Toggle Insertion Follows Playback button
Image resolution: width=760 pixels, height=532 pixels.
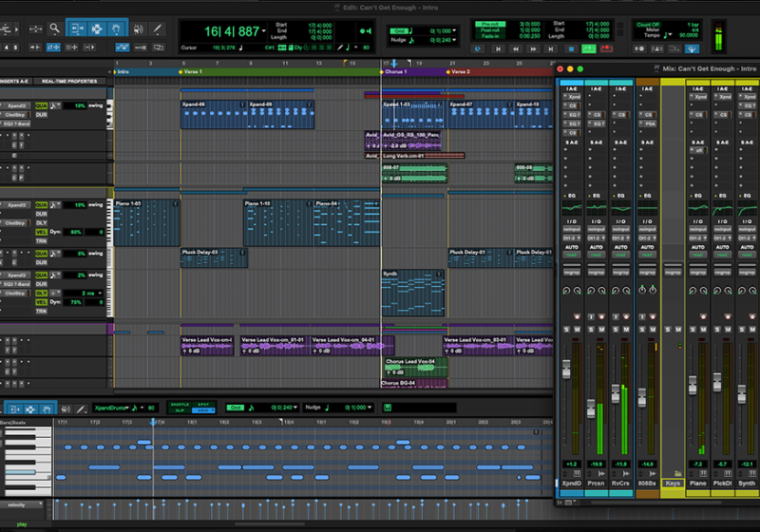pyautogui.click(x=90, y=47)
